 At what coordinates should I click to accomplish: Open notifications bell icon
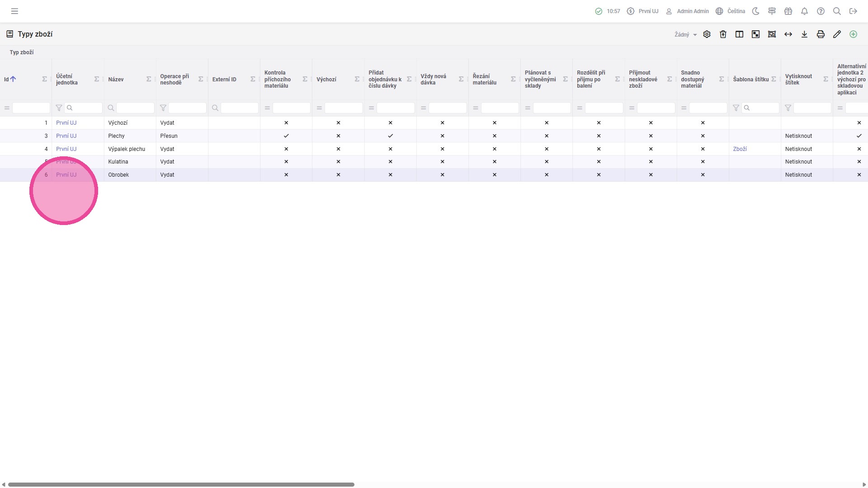click(x=804, y=11)
